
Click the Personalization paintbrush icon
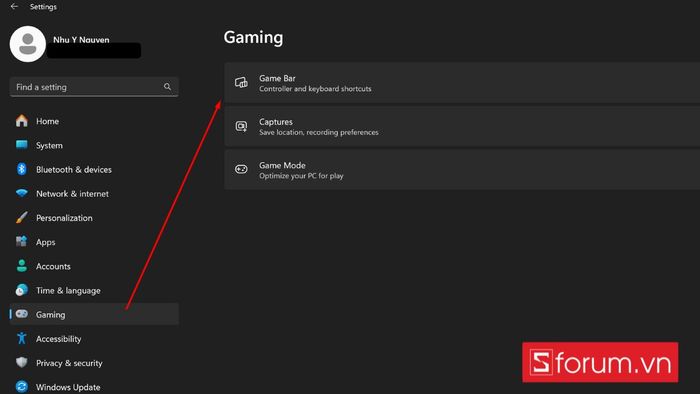click(x=21, y=217)
